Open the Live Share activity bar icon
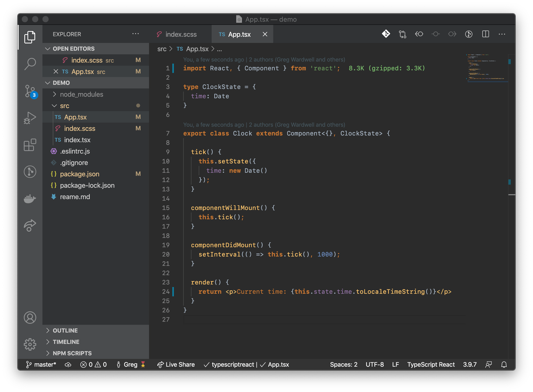Viewport: 533px width, 392px height. 30,225
